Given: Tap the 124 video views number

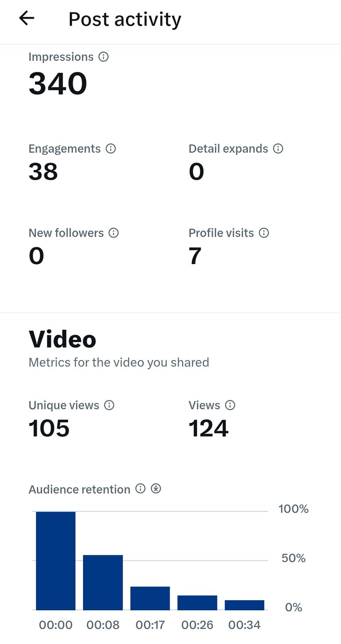Looking at the screenshot, I should (x=209, y=428).
